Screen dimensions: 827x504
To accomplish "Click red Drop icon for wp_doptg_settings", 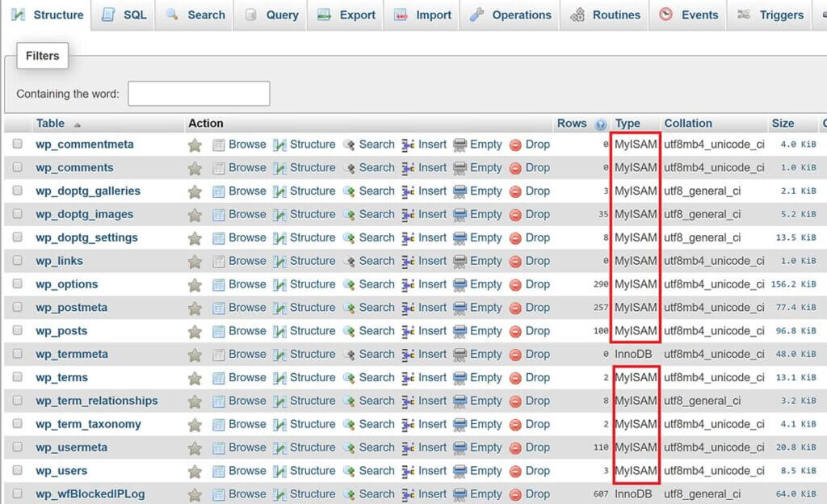I will point(515,238).
